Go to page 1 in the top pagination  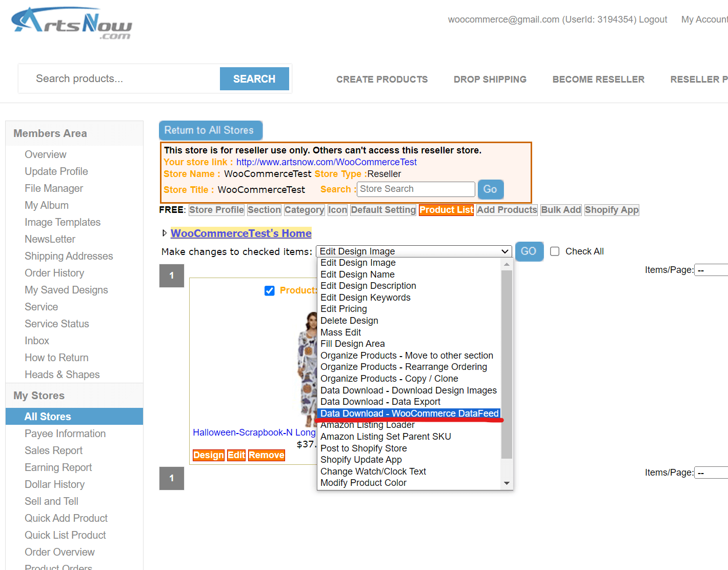[172, 276]
